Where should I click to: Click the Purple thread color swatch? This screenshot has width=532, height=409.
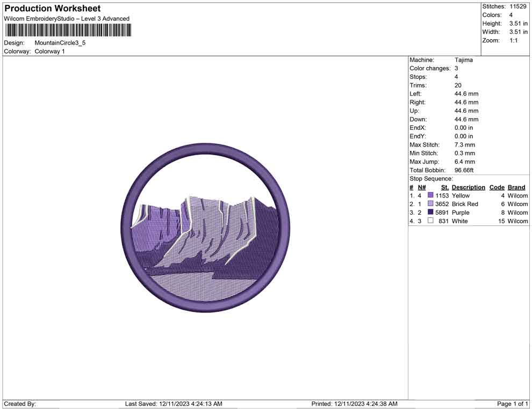[430, 212]
